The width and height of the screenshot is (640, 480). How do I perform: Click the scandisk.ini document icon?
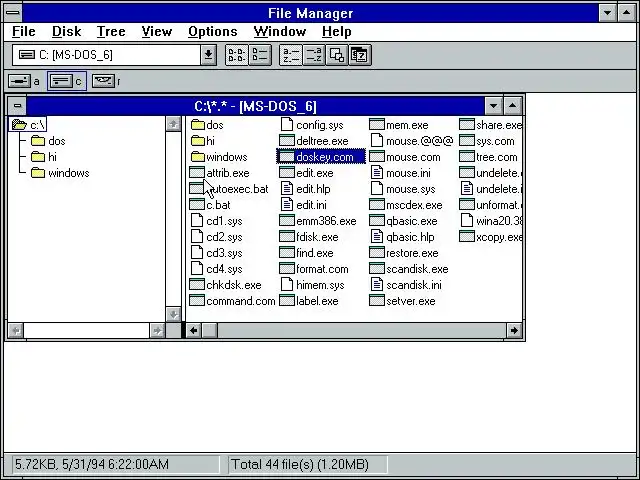377,285
